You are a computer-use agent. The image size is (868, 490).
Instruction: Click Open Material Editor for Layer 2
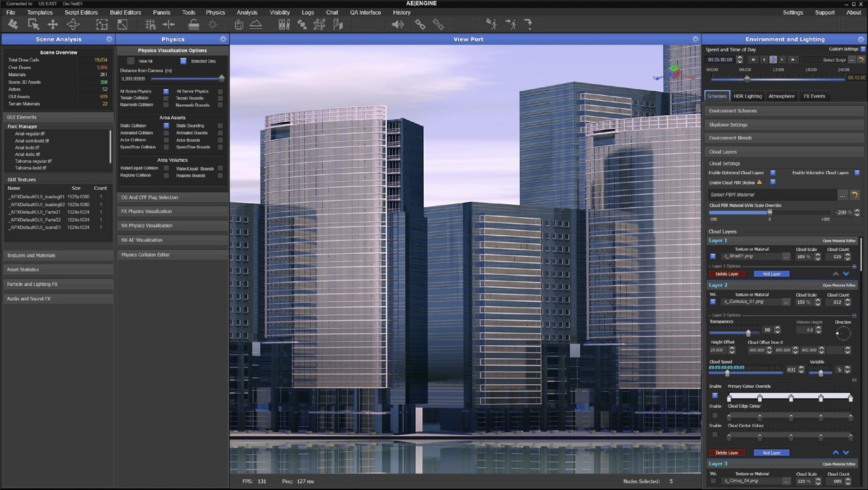(x=839, y=285)
